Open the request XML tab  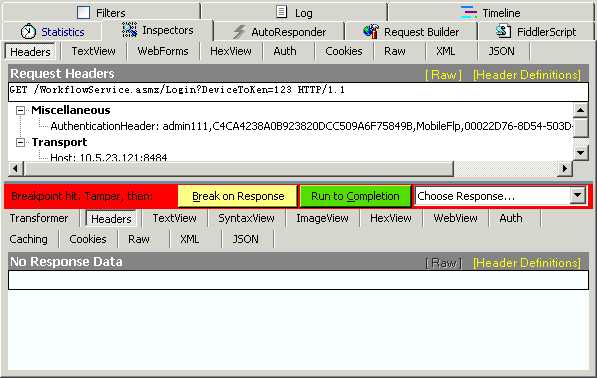(445, 51)
